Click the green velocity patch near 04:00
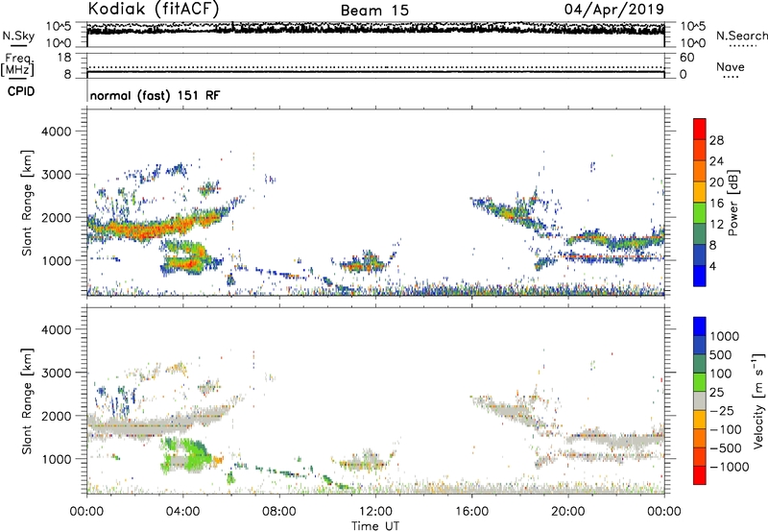Image resolution: width=768 pixels, height=532 pixels. 188,453
